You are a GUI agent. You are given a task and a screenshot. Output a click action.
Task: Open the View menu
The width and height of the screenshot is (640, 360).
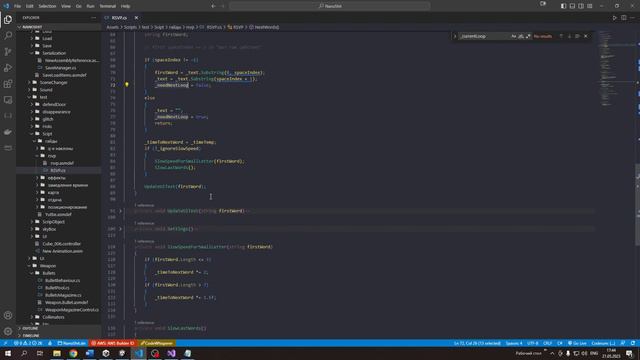pos(66,6)
